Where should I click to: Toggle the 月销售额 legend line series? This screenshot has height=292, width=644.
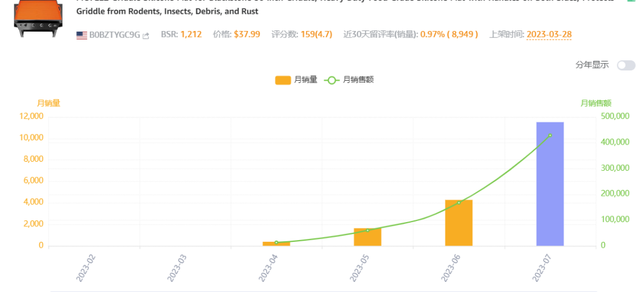pyautogui.click(x=349, y=80)
